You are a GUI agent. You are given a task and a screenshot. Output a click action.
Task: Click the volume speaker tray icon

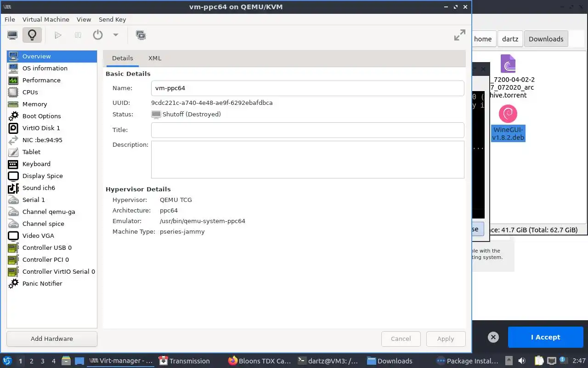tap(522, 361)
